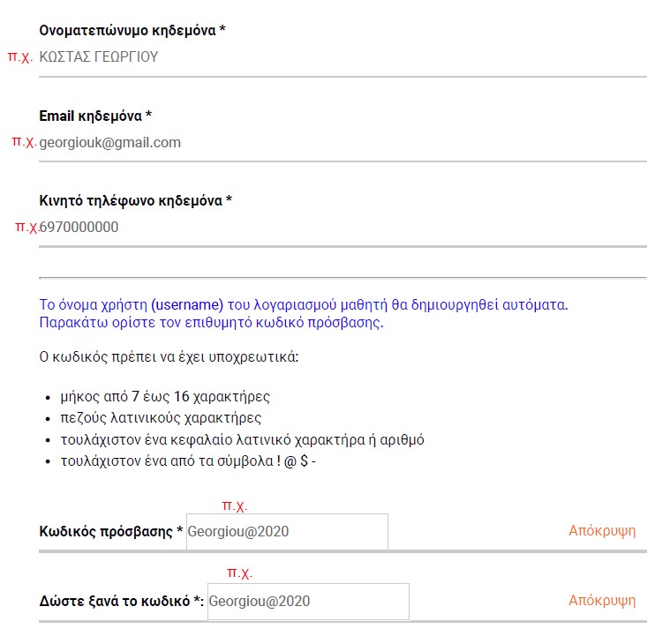
Task: Click the Δώστε ξανά το κωδικό label
Action: [x=121, y=601]
